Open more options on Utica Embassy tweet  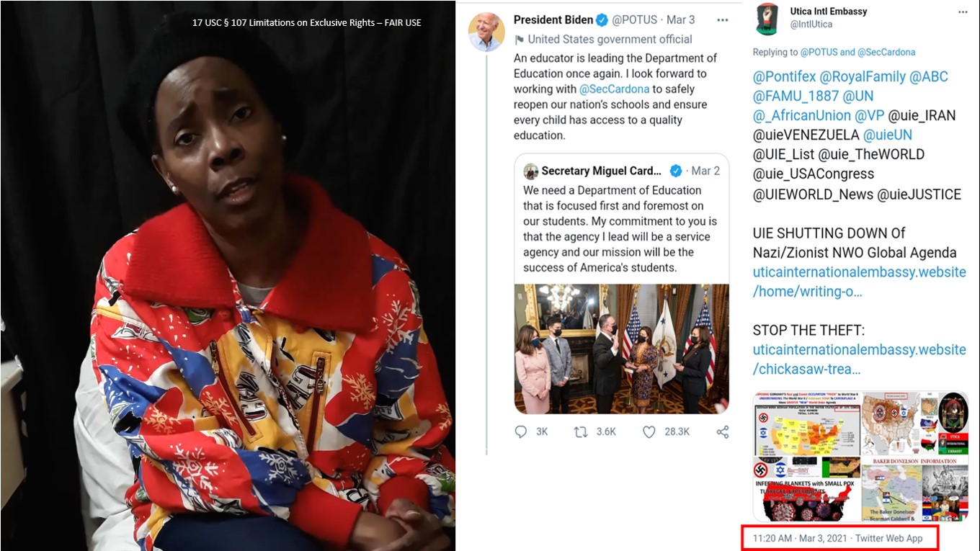[963, 12]
